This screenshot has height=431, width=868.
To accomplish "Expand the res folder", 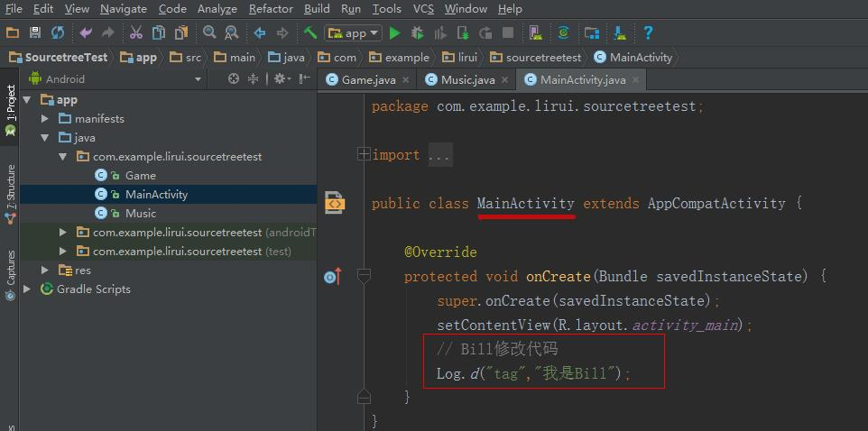I will click(45, 270).
